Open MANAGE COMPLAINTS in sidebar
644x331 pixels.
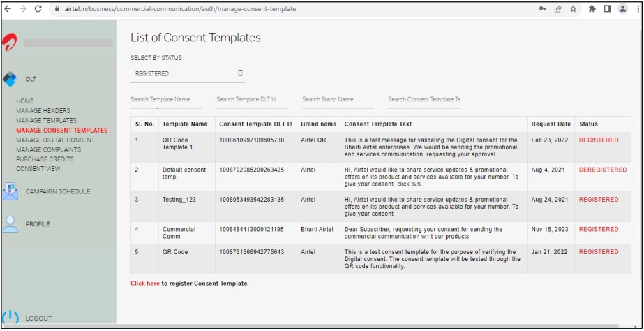point(48,149)
